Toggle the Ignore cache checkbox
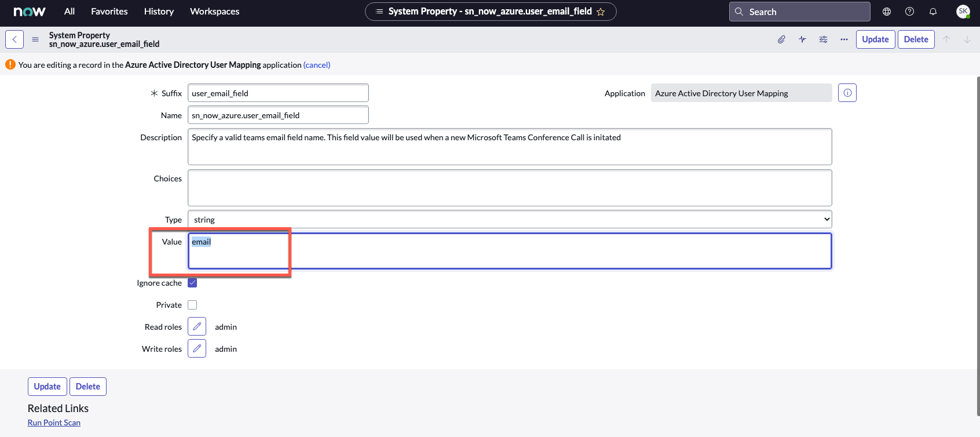980x437 pixels. 192,283
